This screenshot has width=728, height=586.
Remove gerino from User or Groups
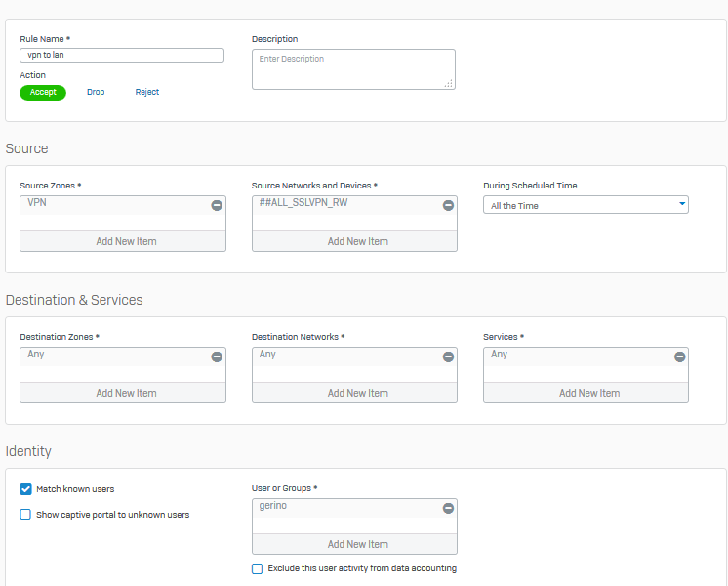tap(448, 508)
